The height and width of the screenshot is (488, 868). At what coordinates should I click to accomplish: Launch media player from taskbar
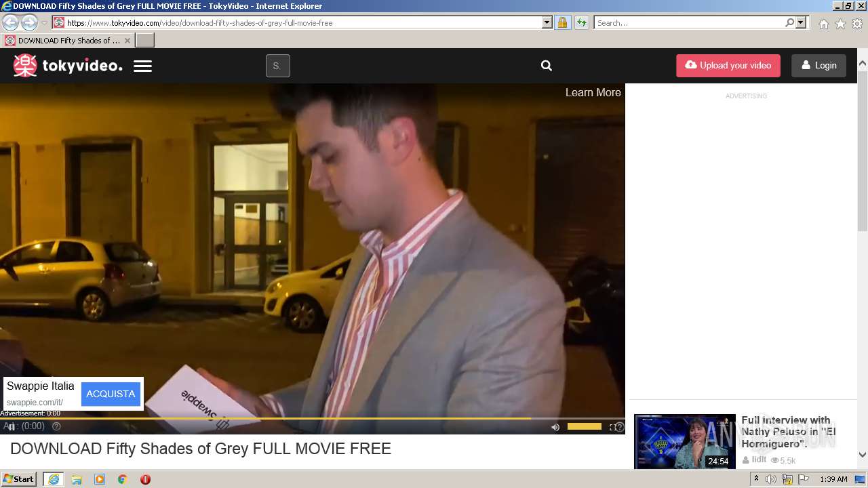click(x=100, y=479)
